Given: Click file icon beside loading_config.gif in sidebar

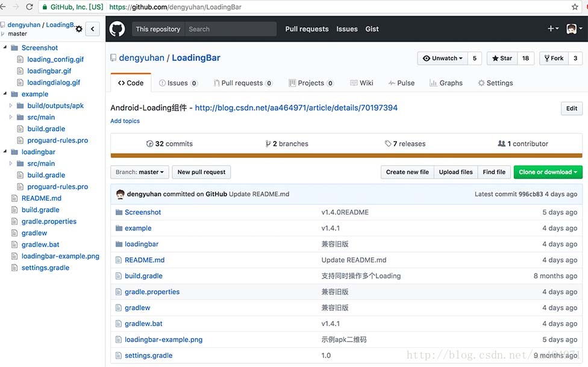Looking at the screenshot, I should (20, 59).
